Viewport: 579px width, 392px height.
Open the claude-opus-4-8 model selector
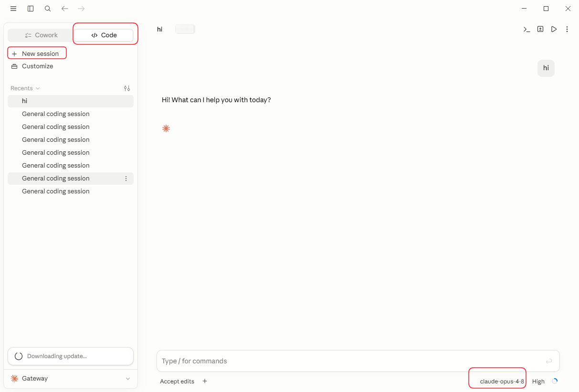(x=502, y=381)
